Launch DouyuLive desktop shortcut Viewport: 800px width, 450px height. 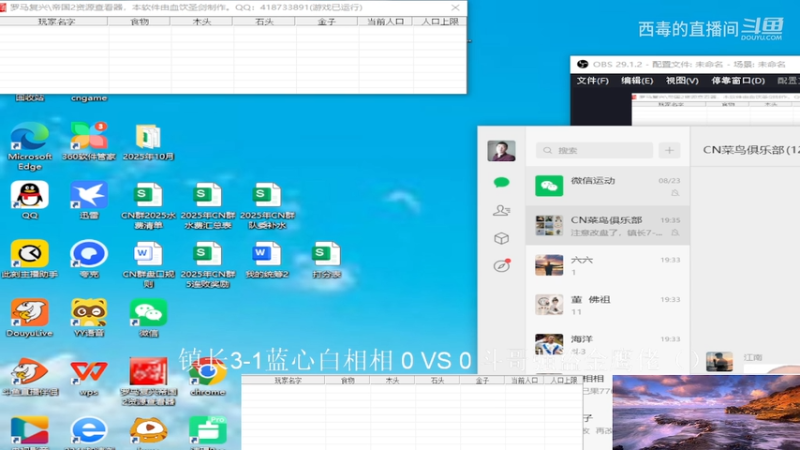[x=30, y=318]
